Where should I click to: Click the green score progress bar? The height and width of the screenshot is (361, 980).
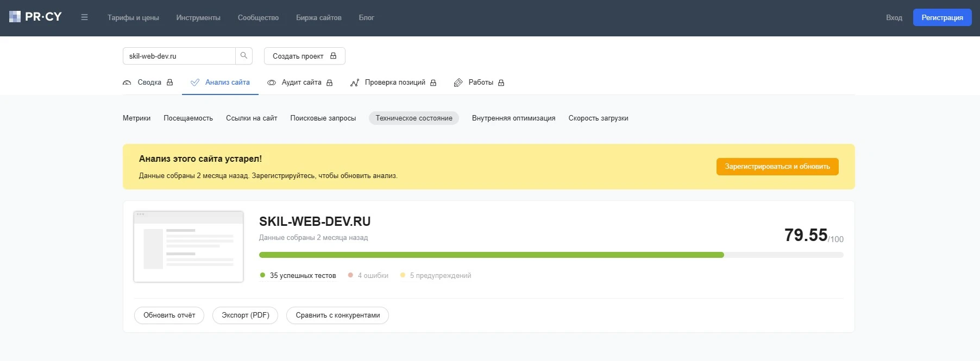pyautogui.click(x=491, y=255)
